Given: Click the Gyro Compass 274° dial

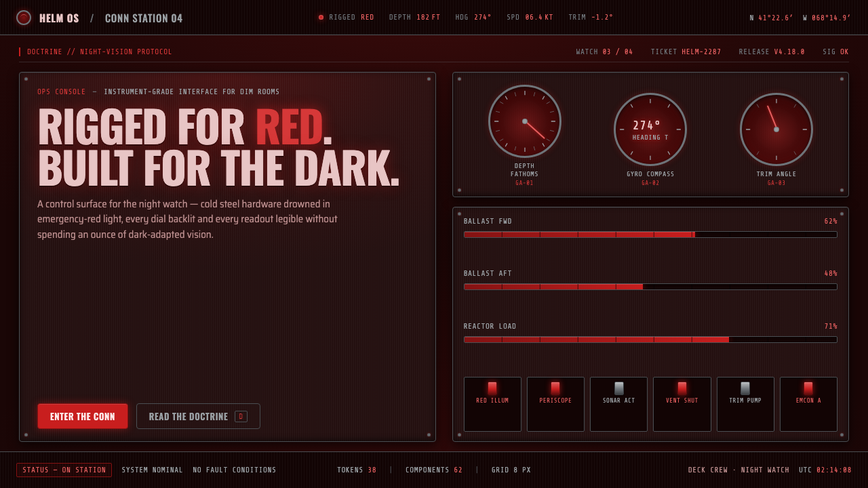Looking at the screenshot, I should (x=650, y=129).
